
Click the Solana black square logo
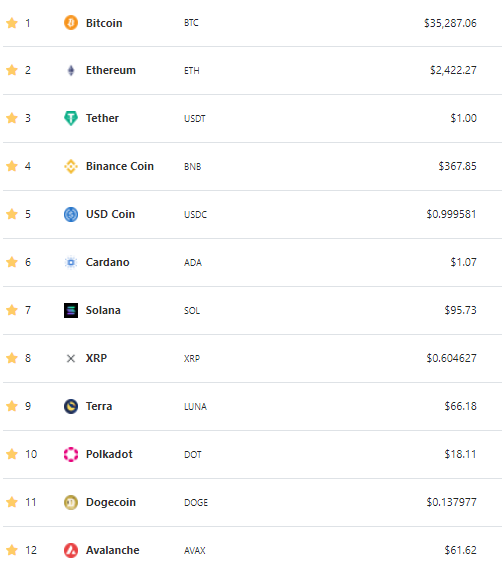click(71, 310)
